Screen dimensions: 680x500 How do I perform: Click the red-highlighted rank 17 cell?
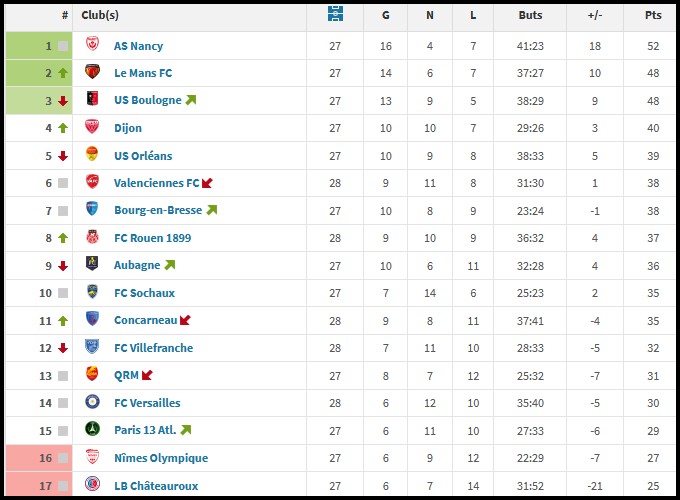[39, 485]
